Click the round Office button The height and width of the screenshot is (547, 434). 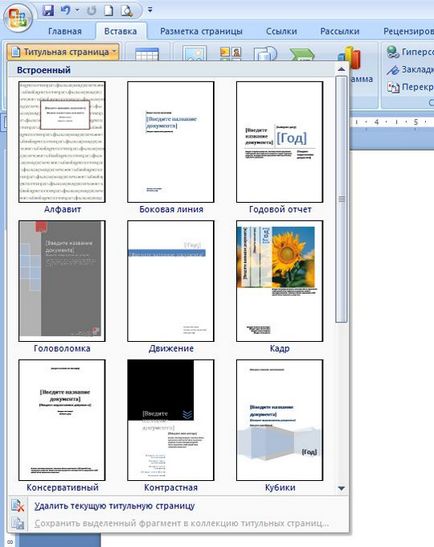pos(18,17)
